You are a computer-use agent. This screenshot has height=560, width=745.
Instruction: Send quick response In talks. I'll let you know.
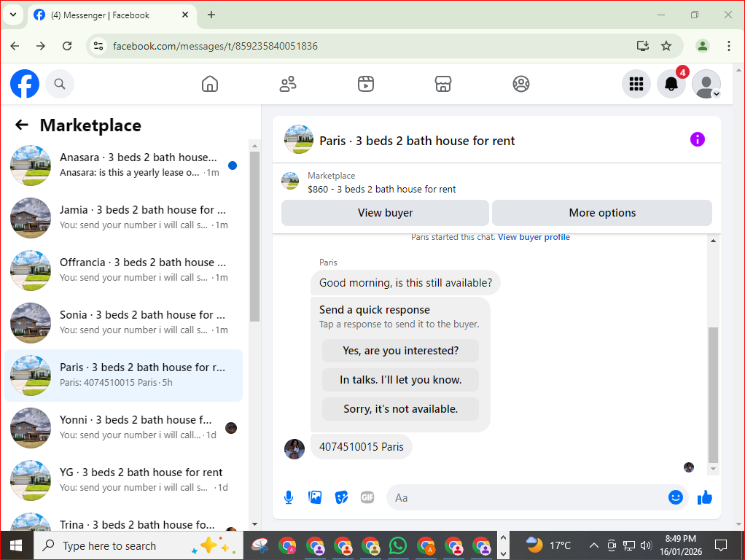click(400, 380)
